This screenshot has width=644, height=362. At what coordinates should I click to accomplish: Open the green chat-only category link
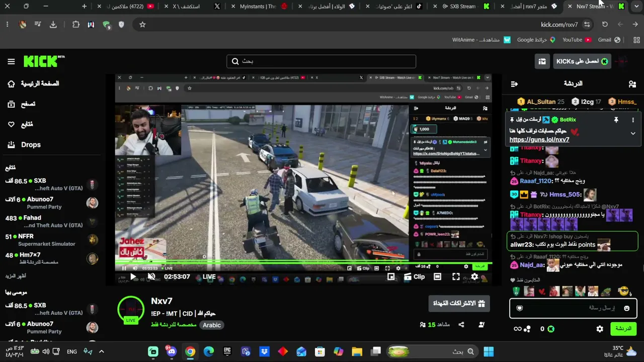[174, 325]
